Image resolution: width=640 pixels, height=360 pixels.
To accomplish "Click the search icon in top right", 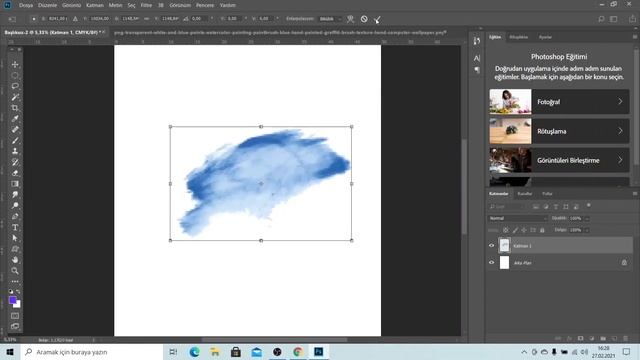I will coord(601,19).
